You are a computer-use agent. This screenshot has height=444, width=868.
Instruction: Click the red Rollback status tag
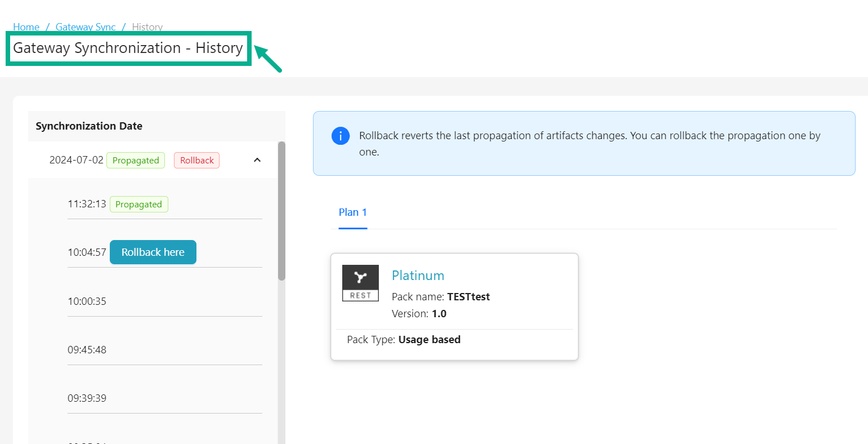coord(196,161)
